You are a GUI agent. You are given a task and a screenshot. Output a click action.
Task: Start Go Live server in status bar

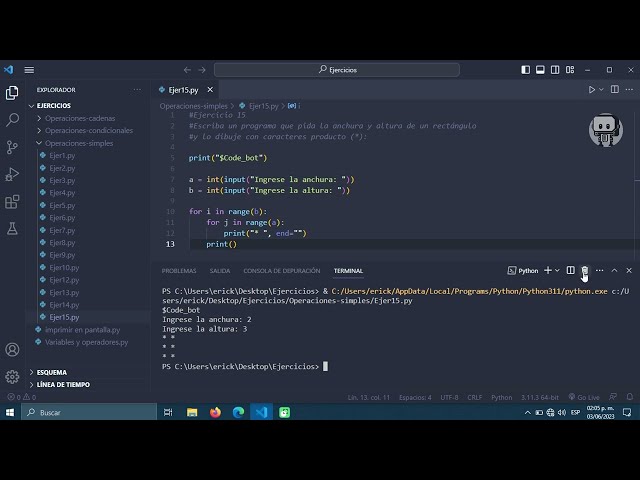[584, 397]
